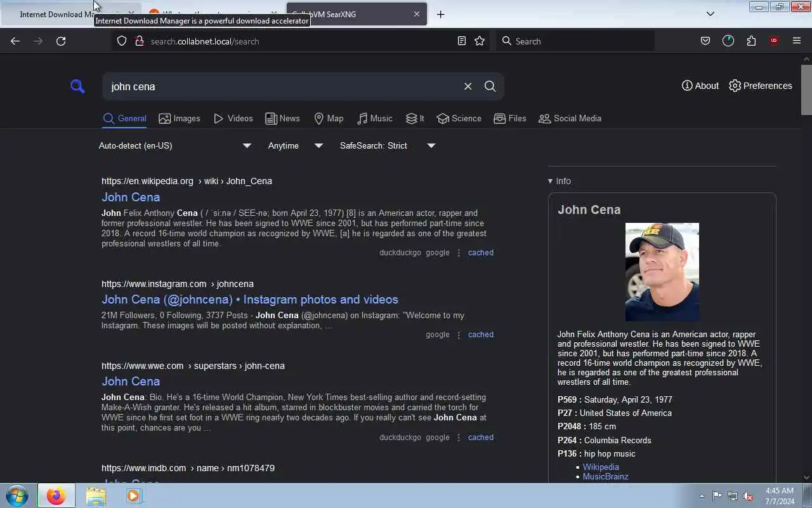Open the Firefox hamburger menu
The width and height of the screenshot is (812, 508).
[x=797, y=41]
